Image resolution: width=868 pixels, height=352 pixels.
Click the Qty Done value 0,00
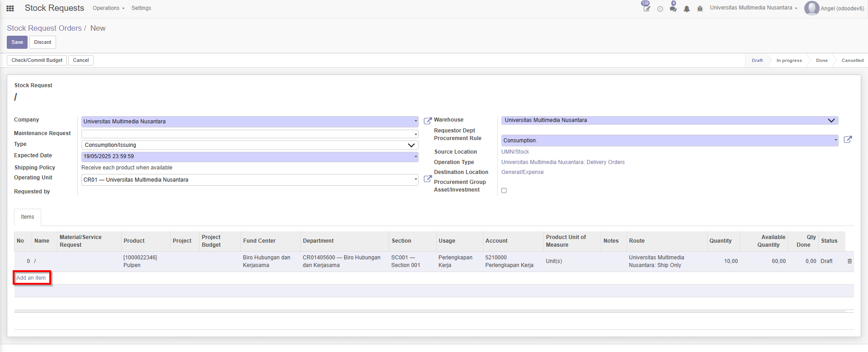click(x=811, y=261)
